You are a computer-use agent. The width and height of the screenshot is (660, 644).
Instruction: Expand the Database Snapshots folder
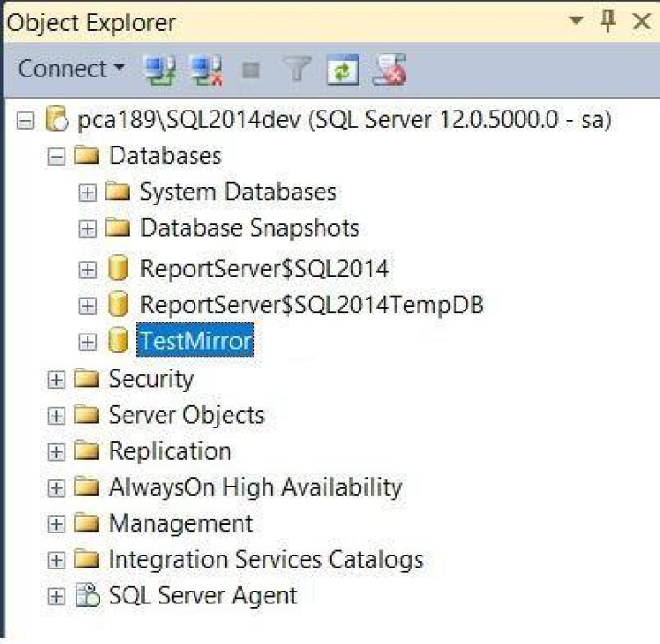point(88,228)
